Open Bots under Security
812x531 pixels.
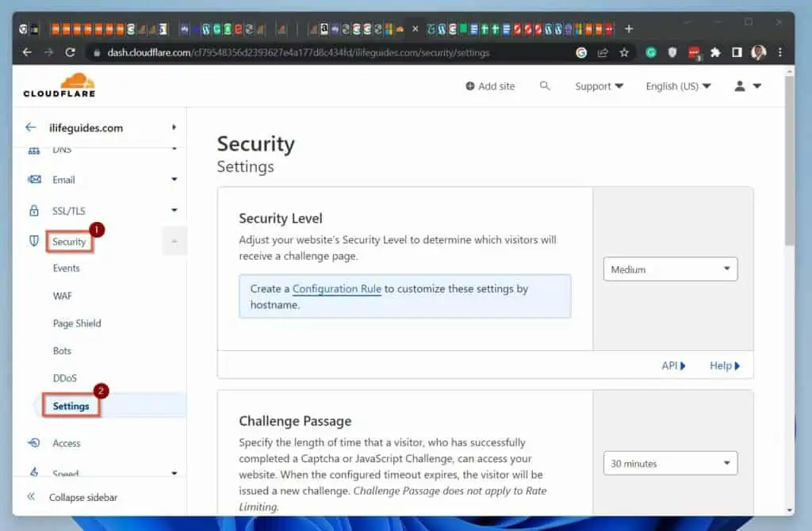click(62, 350)
